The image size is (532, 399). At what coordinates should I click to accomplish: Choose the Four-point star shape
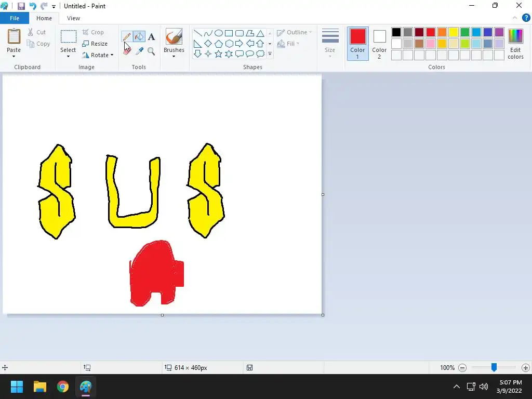[208, 54]
